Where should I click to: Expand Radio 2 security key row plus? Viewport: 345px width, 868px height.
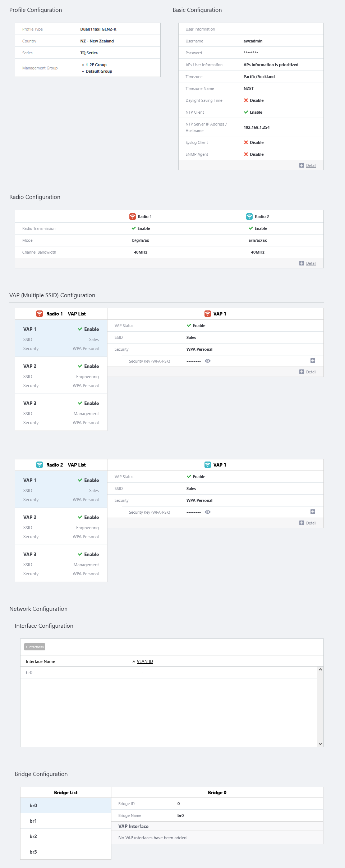[x=313, y=512]
